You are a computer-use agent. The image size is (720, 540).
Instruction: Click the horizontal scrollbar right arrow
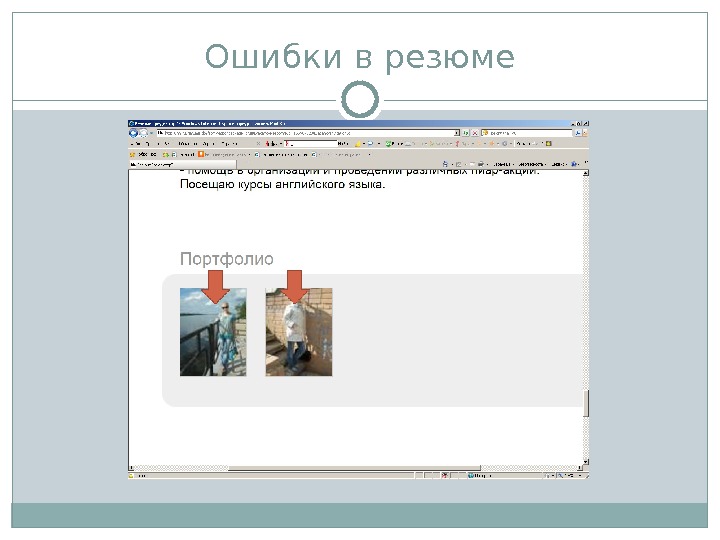tap(579, 468)
